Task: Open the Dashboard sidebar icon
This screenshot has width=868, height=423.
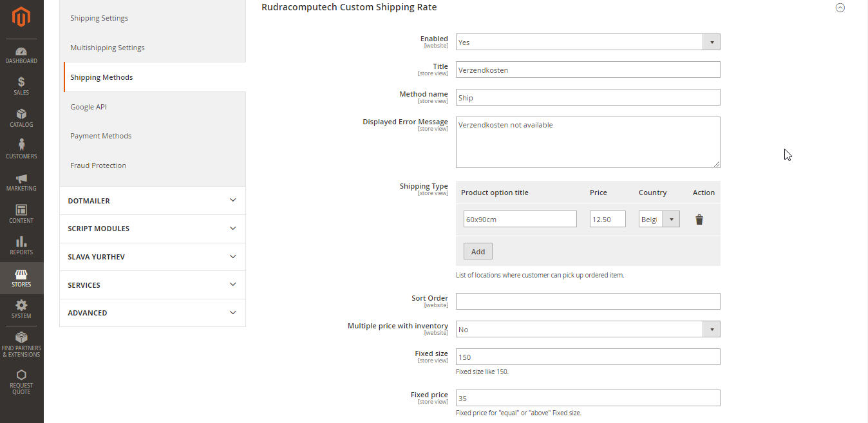Action: [x=21, y=55]
